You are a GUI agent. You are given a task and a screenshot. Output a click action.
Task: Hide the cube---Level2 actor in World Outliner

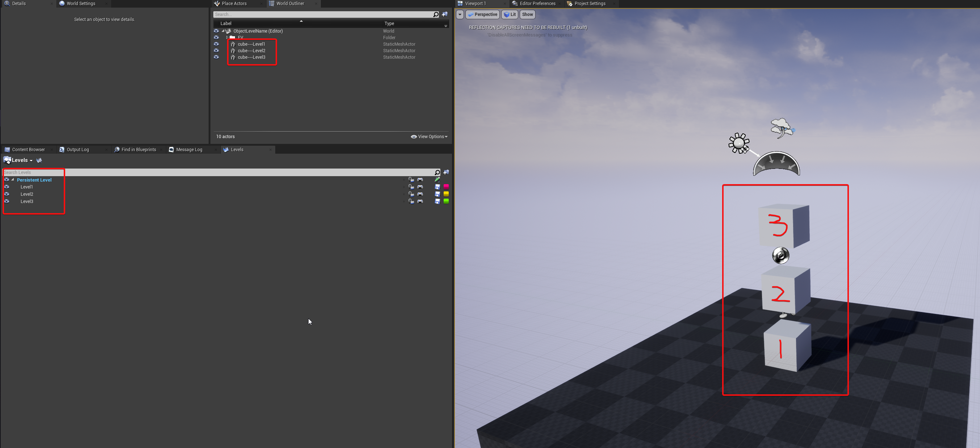tap(217, 51)
